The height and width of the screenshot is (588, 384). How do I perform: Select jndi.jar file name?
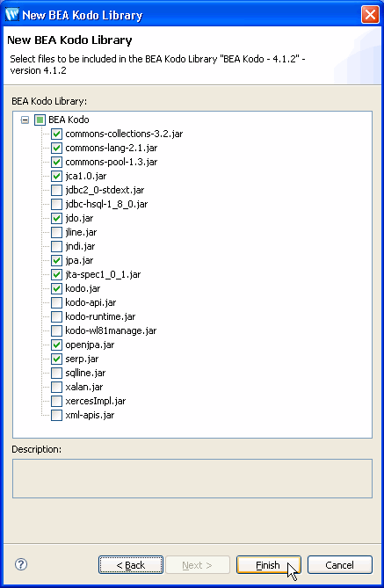(x=80, y=246)
